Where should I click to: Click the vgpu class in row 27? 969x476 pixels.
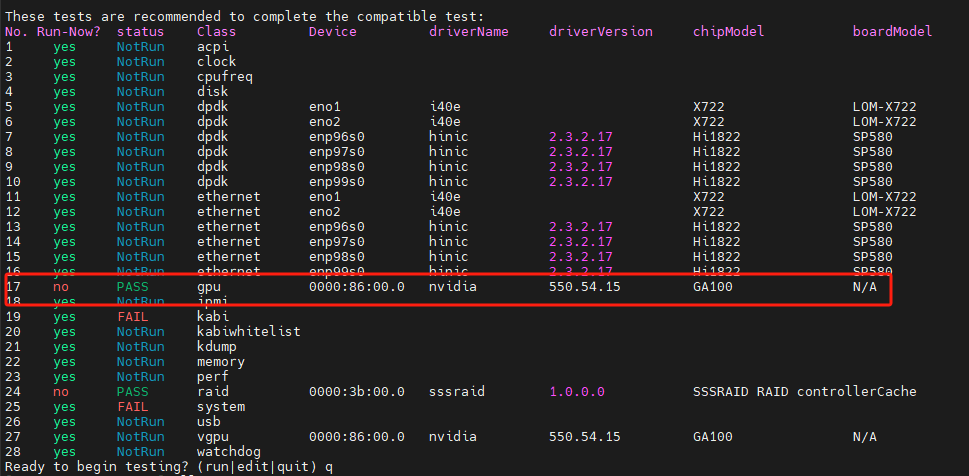pyautogui.click(x=212, y=436)
